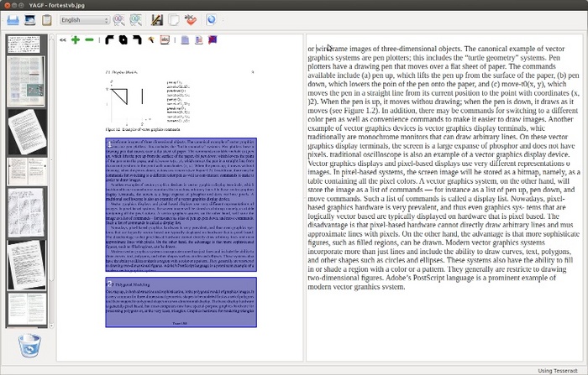The height and width of the screenshot is (375, 588).
Task: Rotate image 180 degrees
Action: pos(123,39)
